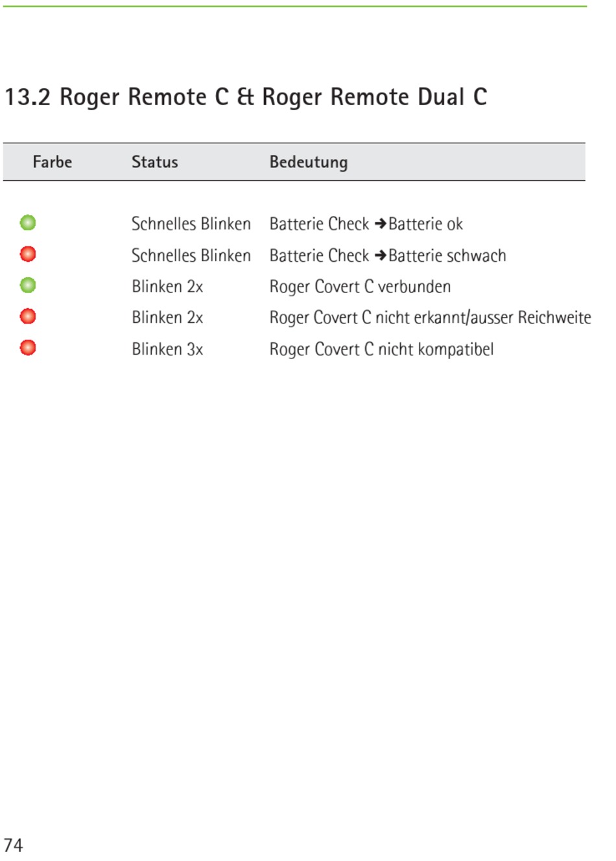The height and width of the screenshot is (861, 616).
Task: Click the first Schnelles Blinken status text
Action: [191, 224]
